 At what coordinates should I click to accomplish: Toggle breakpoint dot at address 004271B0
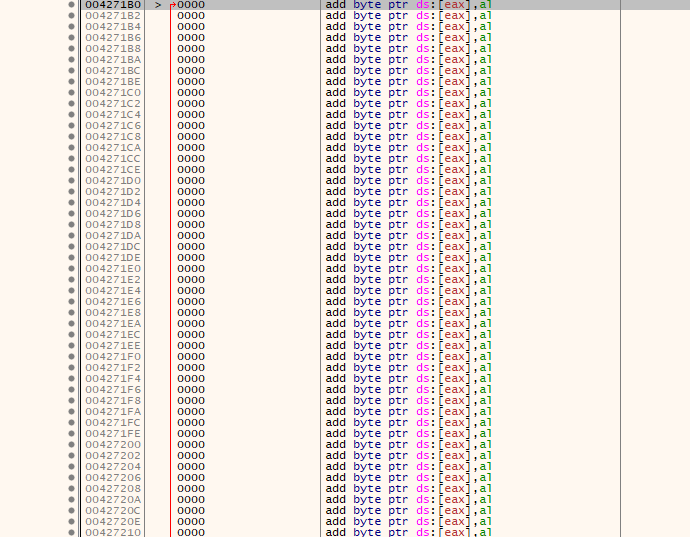pos(71,5)
